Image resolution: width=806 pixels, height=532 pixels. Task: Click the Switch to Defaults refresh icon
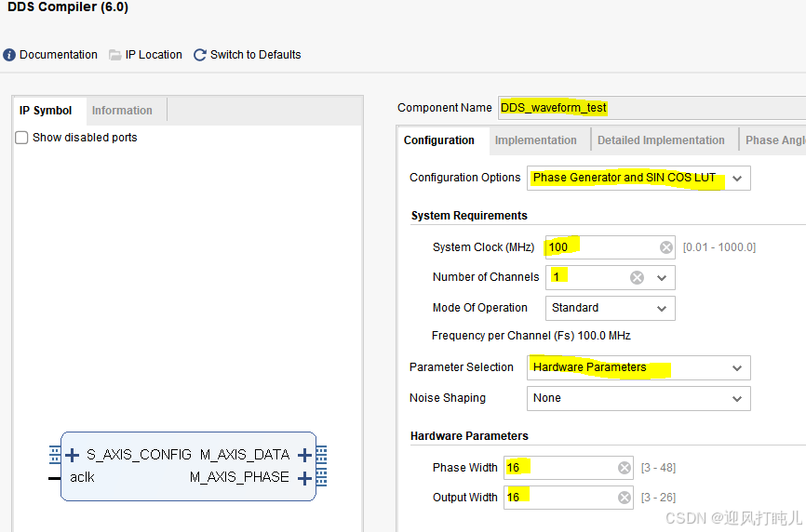pos(200,55)
